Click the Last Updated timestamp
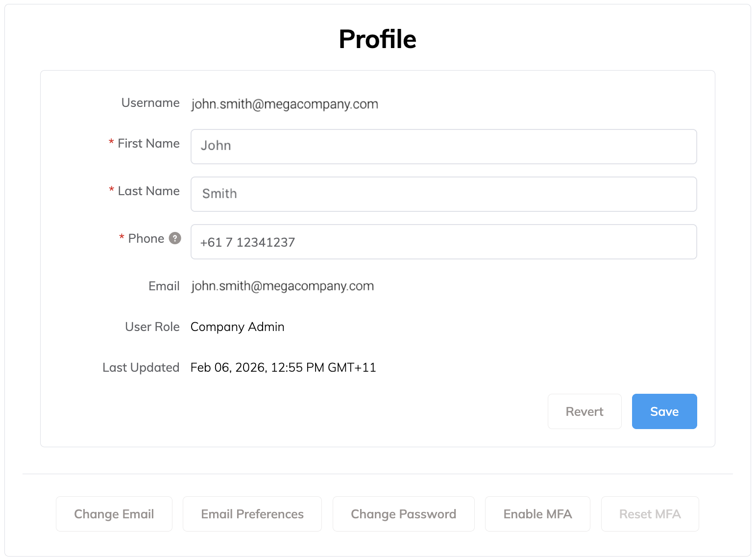The width and height of the screenshot is (756, 560). point(283,367)
